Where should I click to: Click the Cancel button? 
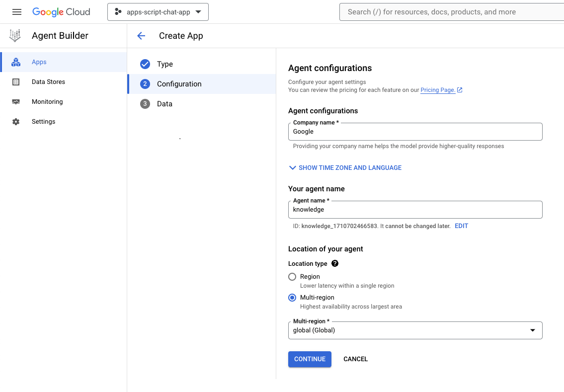point(355,359)
